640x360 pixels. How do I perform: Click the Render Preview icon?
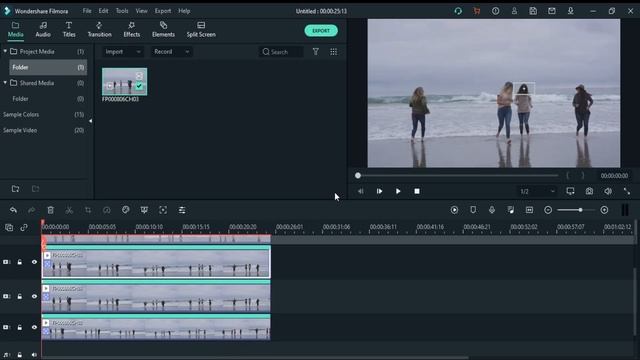pyautogui.click(x=454, y=210)
